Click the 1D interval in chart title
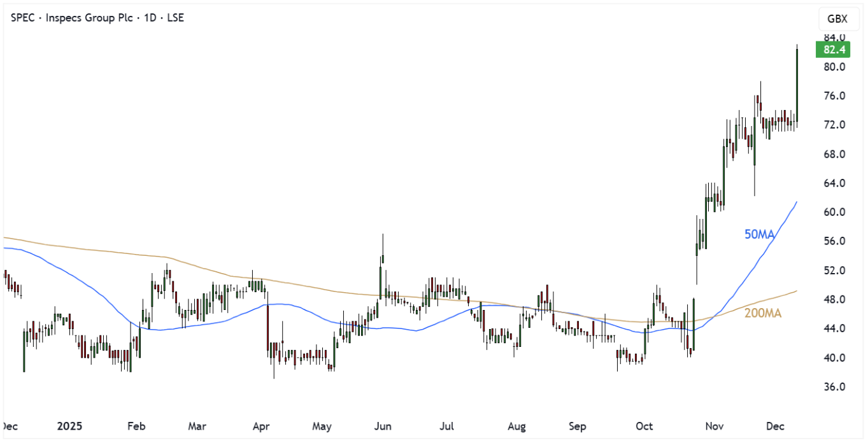The height and width of the screenshot is (443, 868). [150, 18]
